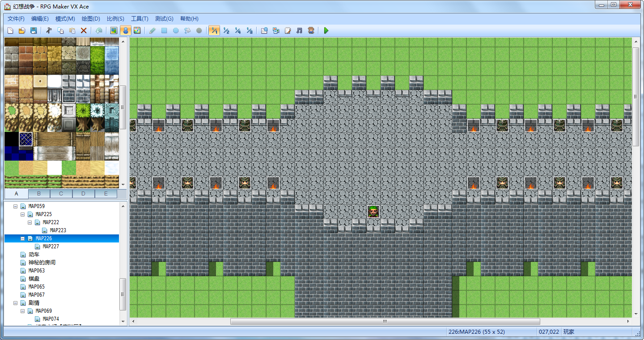
Task: Switch to Event editing mode icon
Action: 126,30
